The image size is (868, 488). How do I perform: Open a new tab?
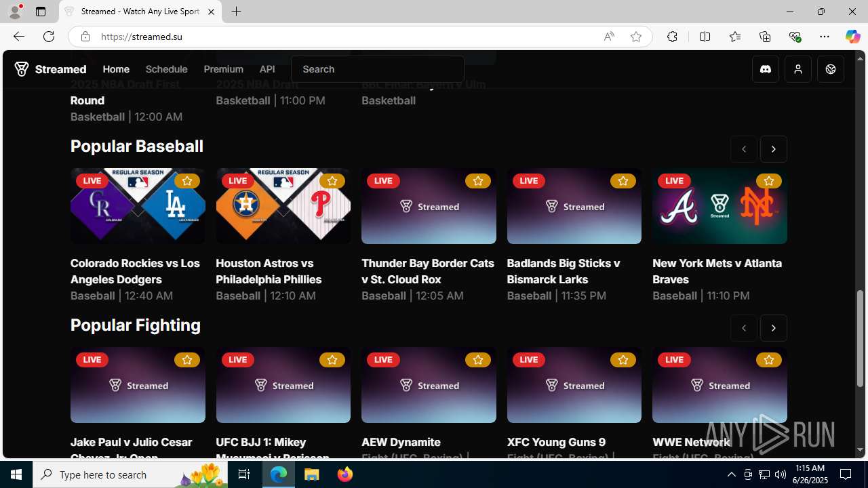pyautogui.click(x=236, y=12)
